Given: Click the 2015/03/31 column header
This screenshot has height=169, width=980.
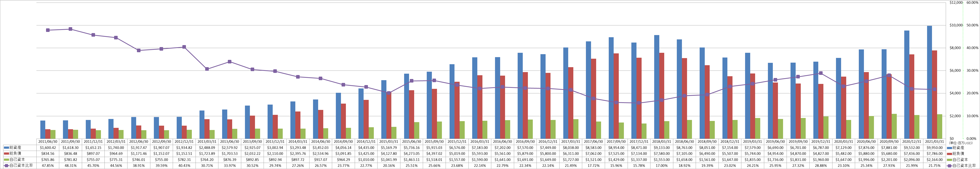Looking at the screenshot, I should click(x=389, y=141).
